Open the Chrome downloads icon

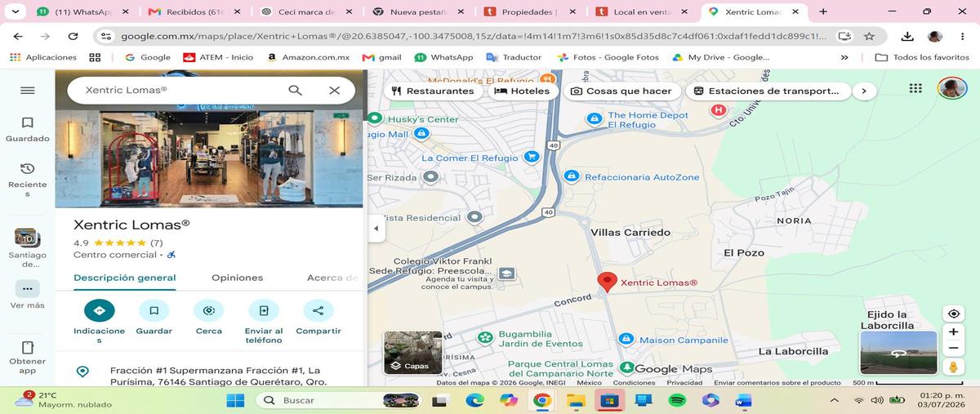click(x=907, y=37)
